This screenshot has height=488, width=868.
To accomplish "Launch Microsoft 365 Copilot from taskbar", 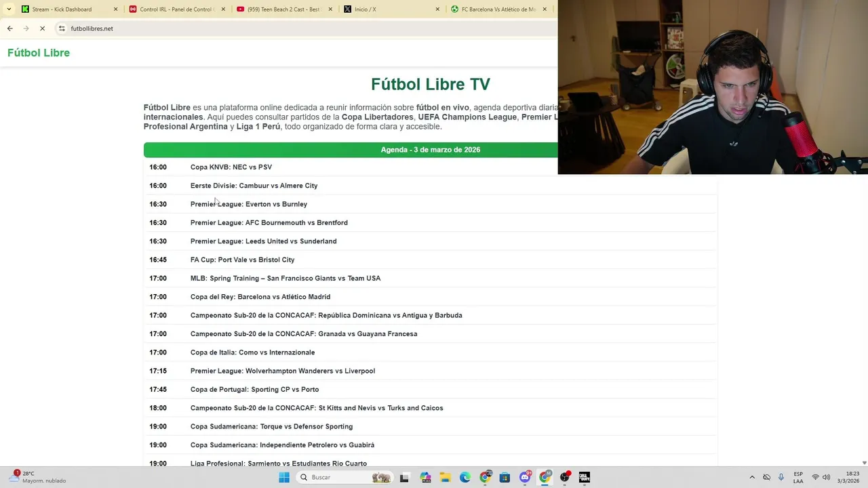I will 425,477.
